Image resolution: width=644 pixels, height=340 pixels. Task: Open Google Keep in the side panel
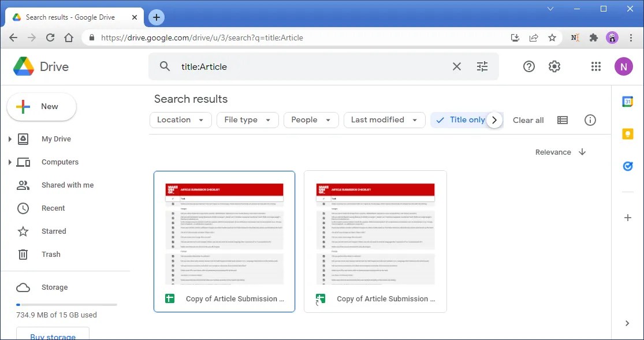tap(627, 133)
